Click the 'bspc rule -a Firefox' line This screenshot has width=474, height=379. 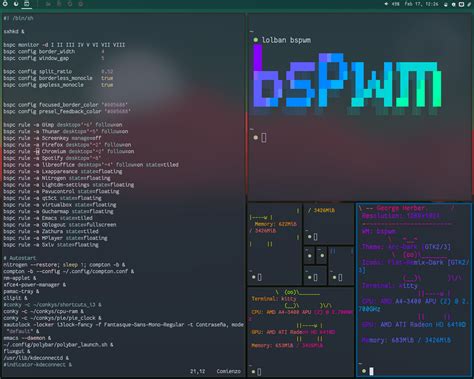point(67,145)
